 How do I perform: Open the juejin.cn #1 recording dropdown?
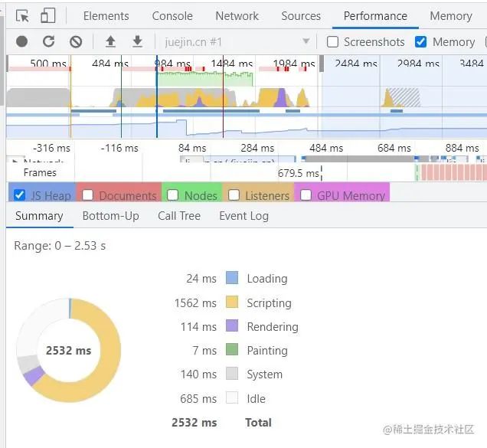click(237, 41)
